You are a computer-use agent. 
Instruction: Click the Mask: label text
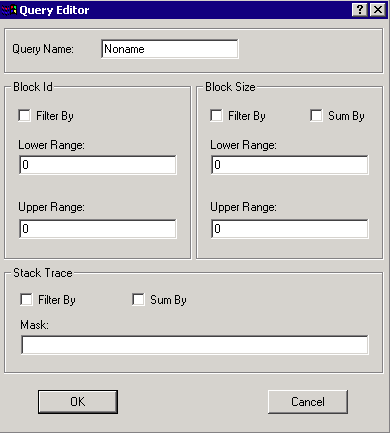click(34, 325)
